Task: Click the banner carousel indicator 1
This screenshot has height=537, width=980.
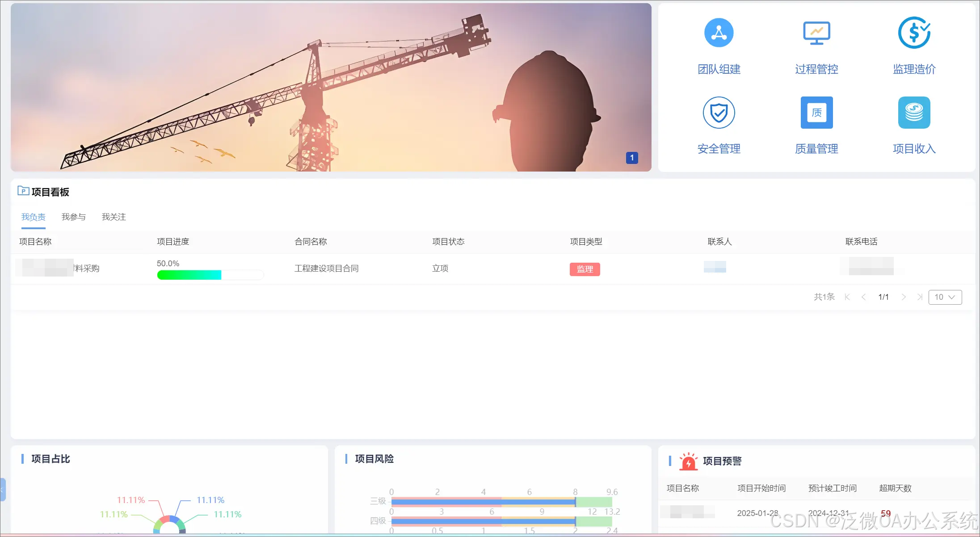Action: (x=631, y=158)
